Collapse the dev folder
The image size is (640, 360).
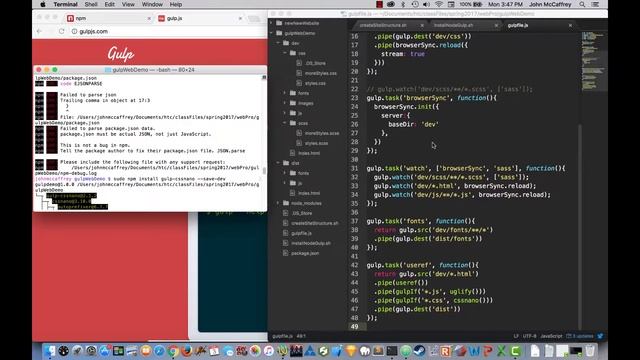pos(278,43)
